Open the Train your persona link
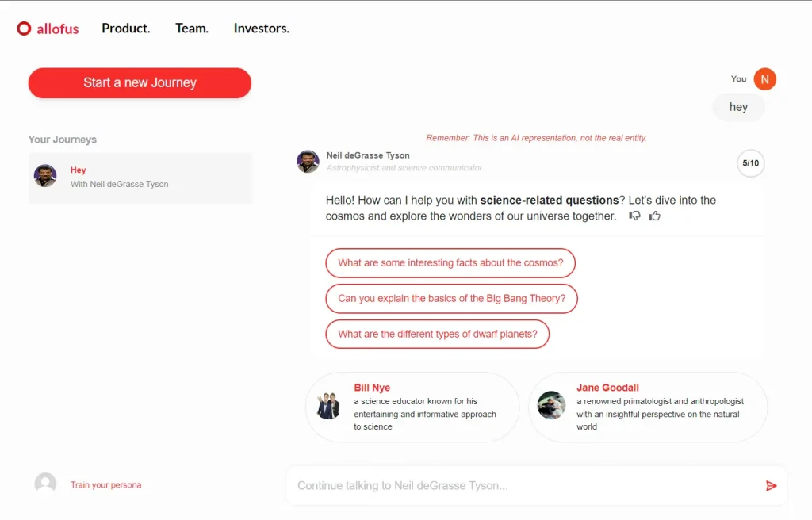Image resolution: width=812 pixels, height=520 pixels. tap(105, 484)
